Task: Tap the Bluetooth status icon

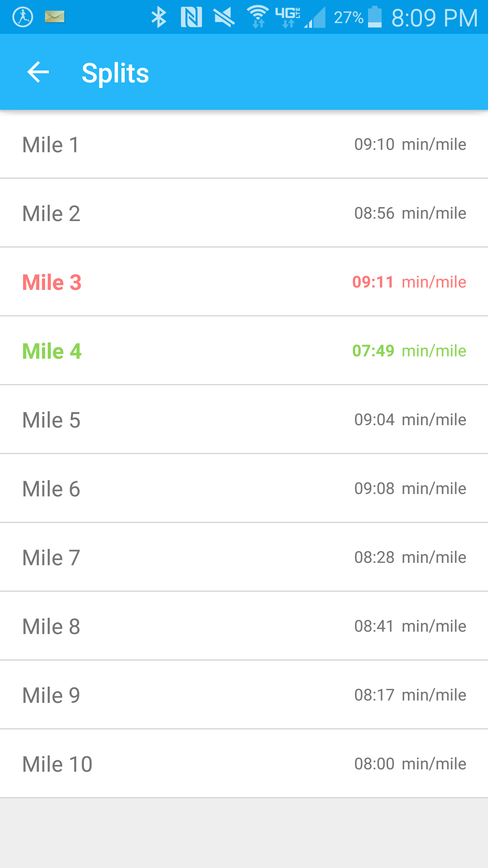Action: (159, 17)
